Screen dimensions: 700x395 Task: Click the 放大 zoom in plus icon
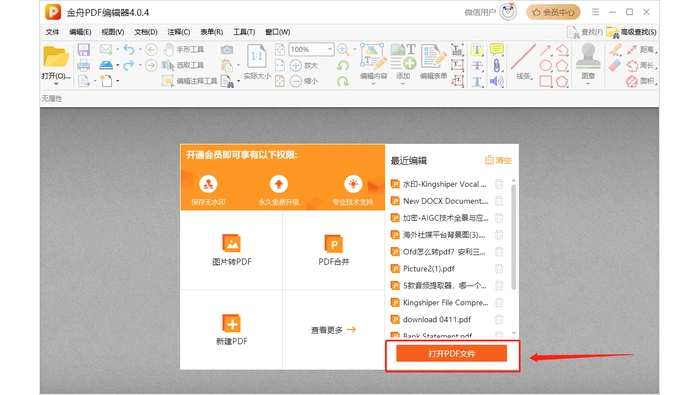click(x=296, y=66)
